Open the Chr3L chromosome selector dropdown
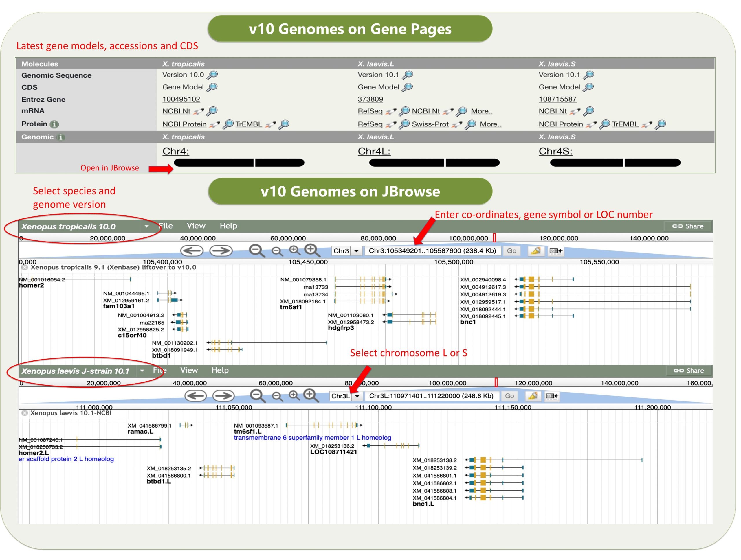This screenshot has height=560, width=741. [357, 396]
